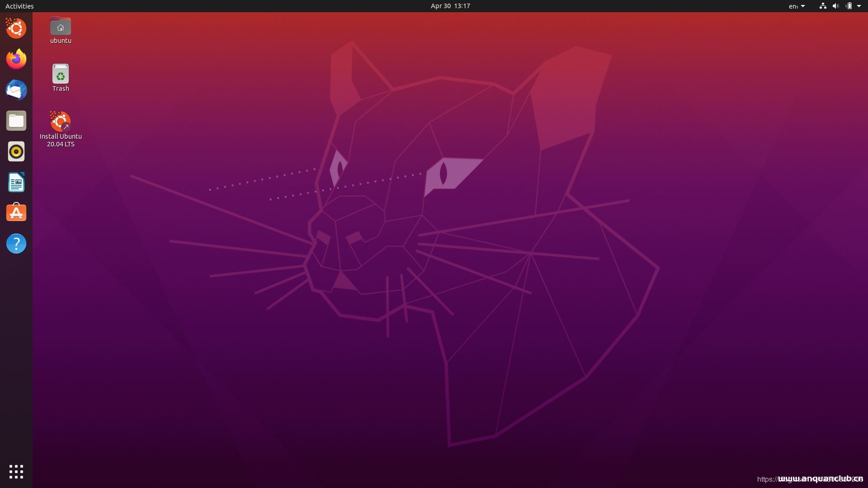Click the "ubuntu" folder label
This screenshot has height=488, width=868.
pos(61,41)
